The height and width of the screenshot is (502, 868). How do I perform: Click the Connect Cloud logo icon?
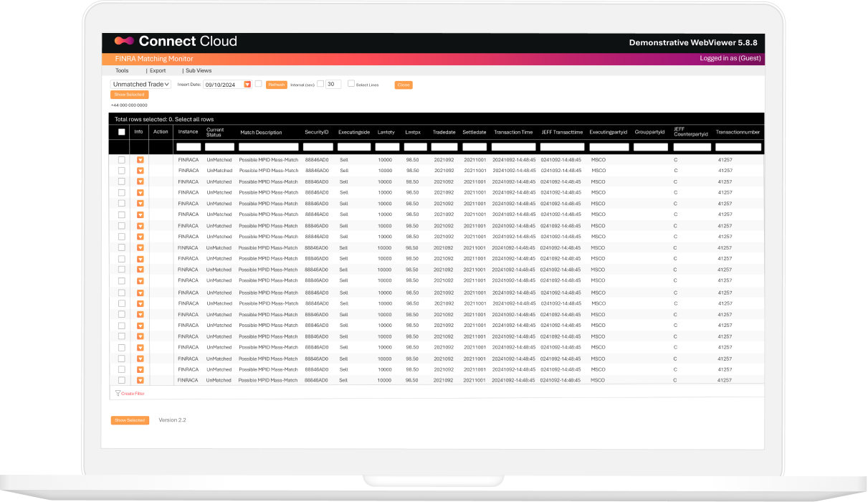click(x=124, y=42)
